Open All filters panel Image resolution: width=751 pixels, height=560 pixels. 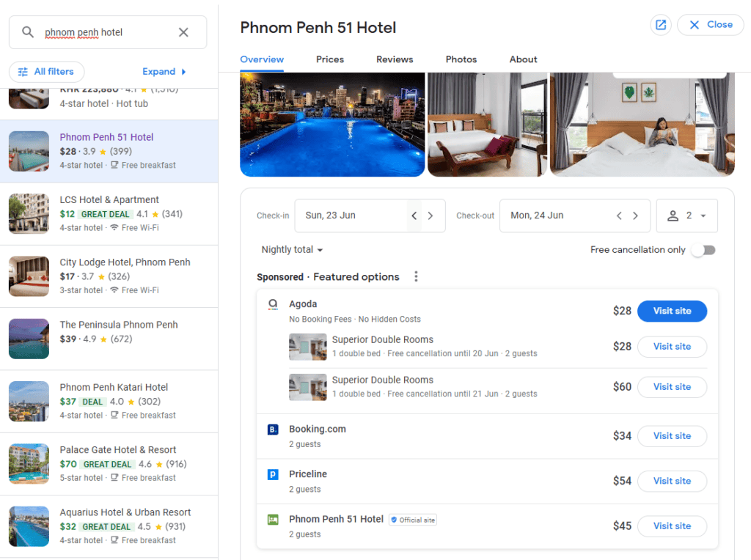[x=46, y=72]
